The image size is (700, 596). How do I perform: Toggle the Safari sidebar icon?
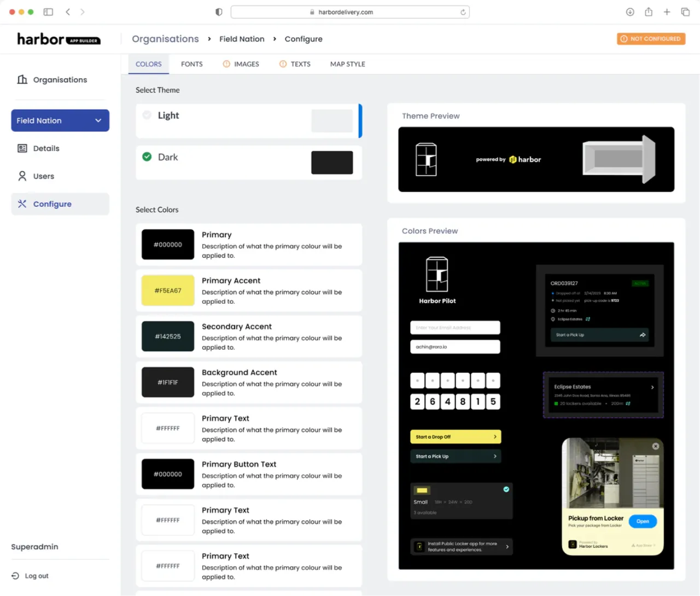point(48,11)
